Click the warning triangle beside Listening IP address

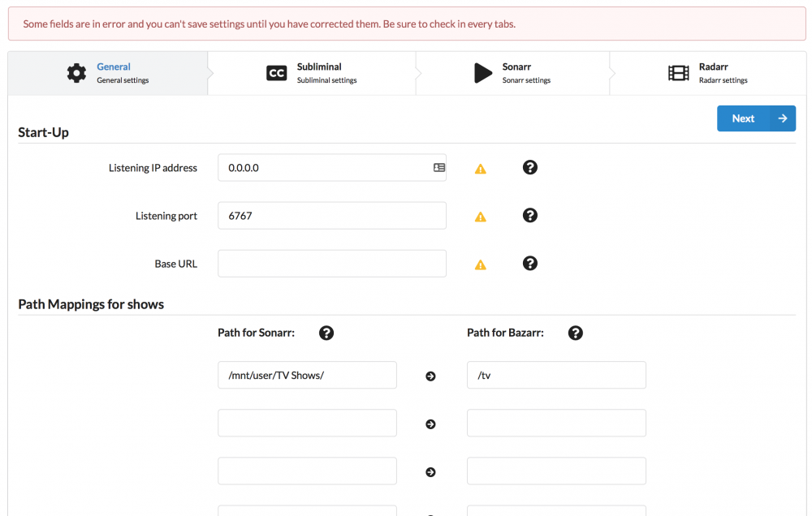(x=481, y=169)
